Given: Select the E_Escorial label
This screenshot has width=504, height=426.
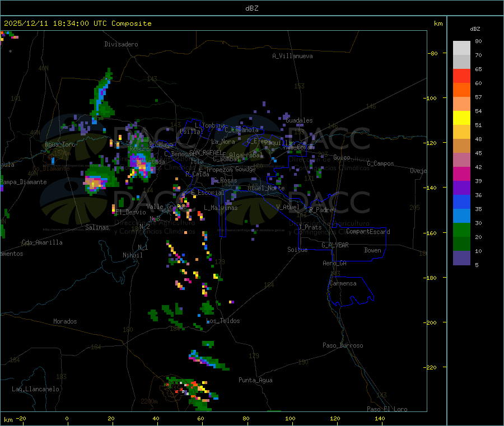Looking at the screenshot, I should [208, 193].
